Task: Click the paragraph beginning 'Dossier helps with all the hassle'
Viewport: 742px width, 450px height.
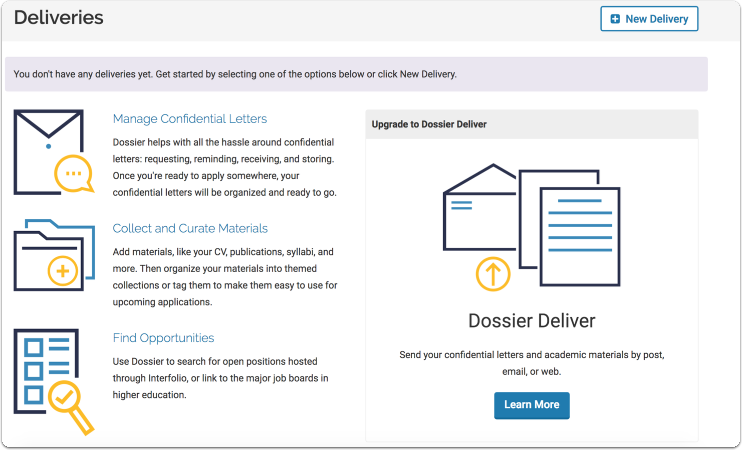Action: point(224,168)
